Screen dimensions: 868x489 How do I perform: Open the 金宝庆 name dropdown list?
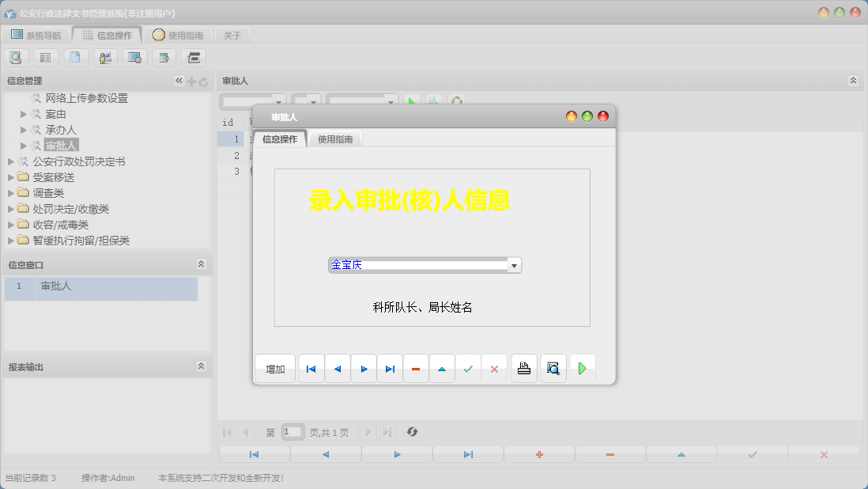click(x=515, y=264)
